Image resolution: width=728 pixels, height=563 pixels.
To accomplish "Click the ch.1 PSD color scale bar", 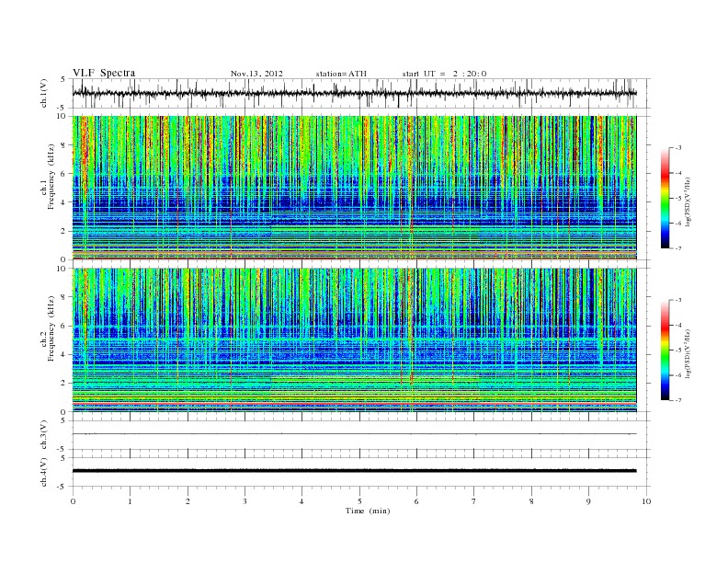I will pyautogui.click(x=665, y=198).
